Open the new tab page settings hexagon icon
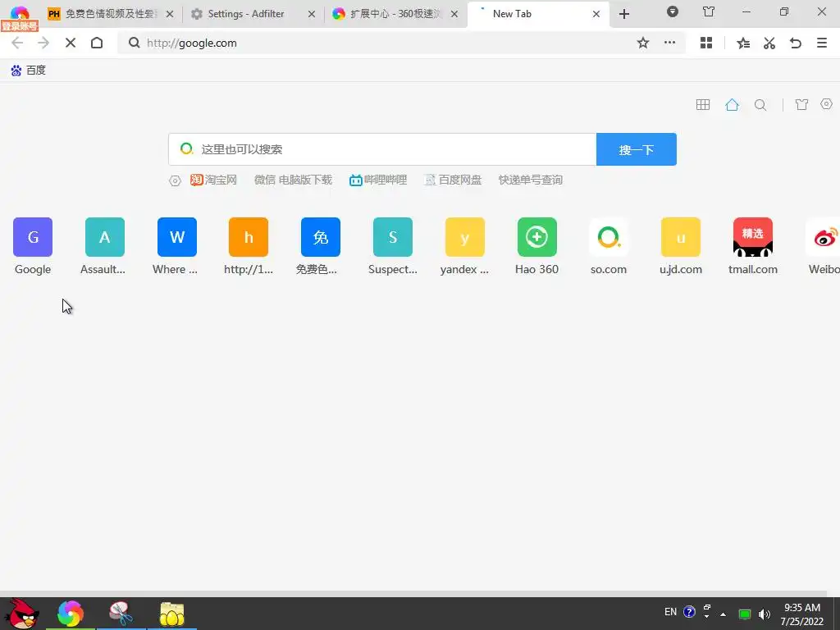Image resolution: width=840 pixels, height=630 pixels. [827, 104]
